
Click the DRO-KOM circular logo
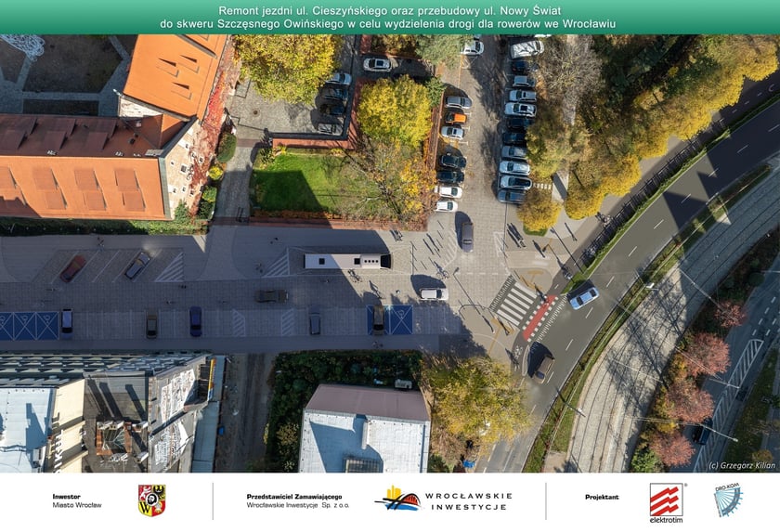[x=728, y=500]
